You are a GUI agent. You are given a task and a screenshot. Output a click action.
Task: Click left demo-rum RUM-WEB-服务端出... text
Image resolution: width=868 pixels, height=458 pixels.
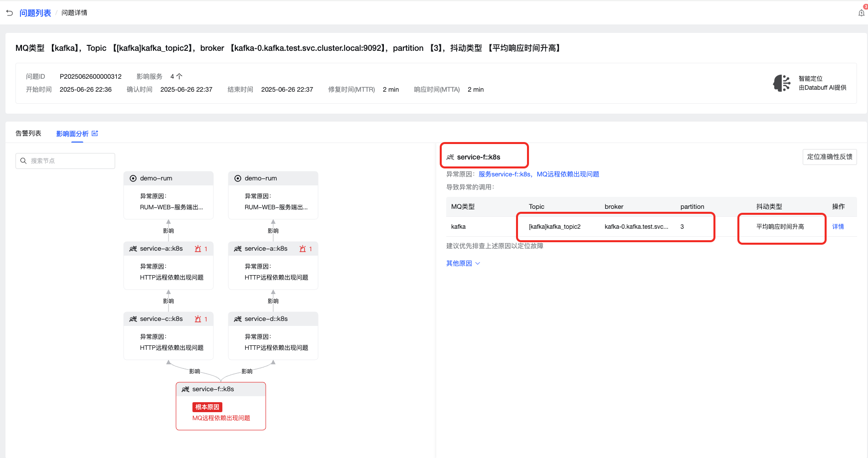pos(172,207)
